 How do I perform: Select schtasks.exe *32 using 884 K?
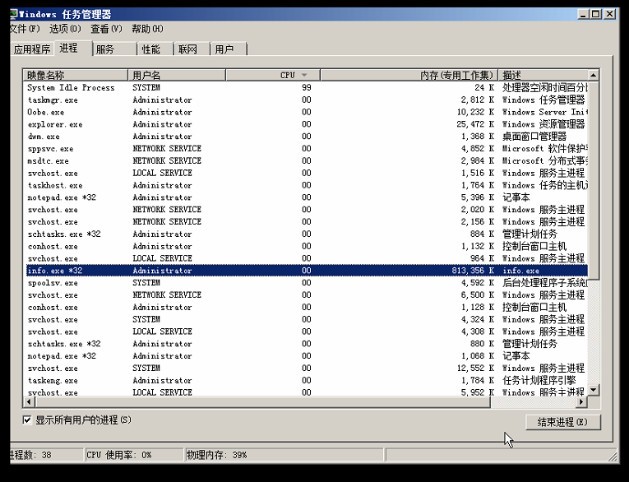pos(306,234)
